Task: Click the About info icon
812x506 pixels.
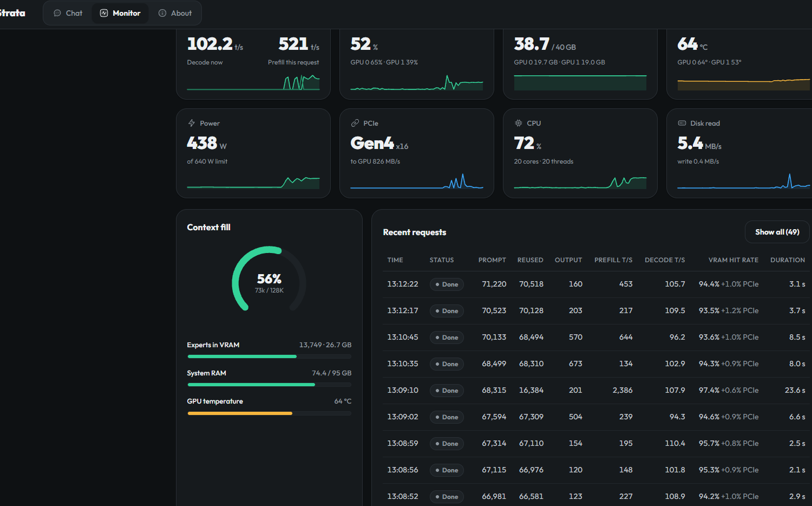Action: tap(162, 13)
